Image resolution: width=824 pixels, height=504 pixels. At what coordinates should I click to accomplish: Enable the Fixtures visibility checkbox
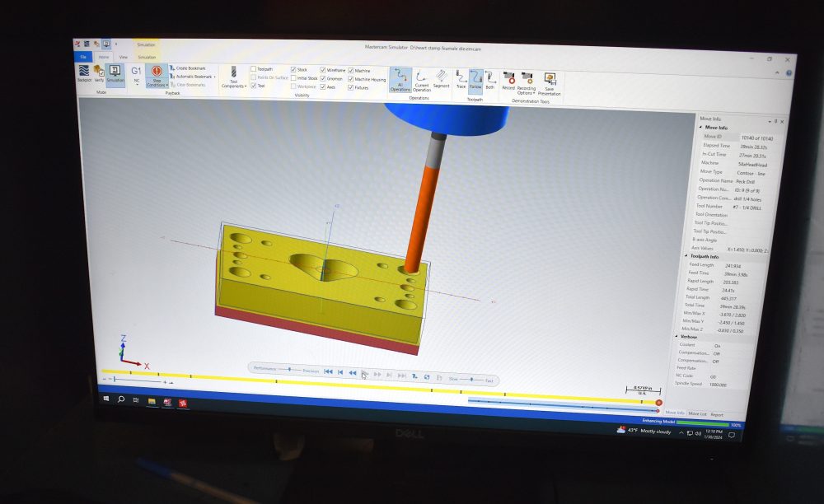352,86
